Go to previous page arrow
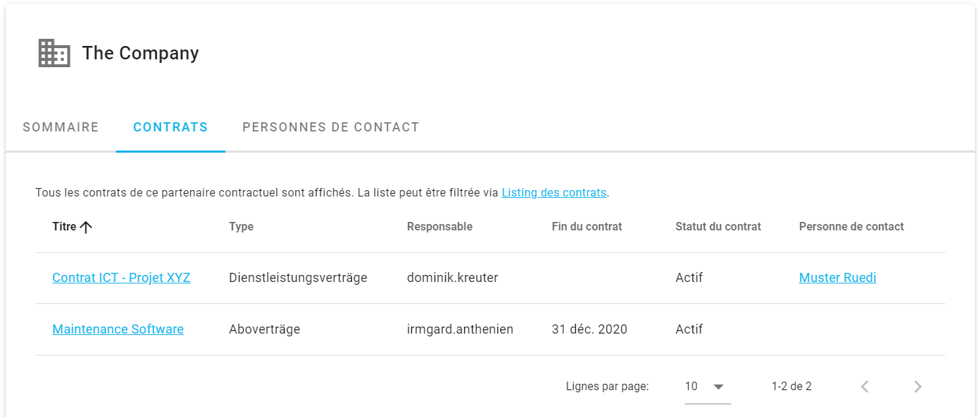Image resolution: width=980 pixels, height=417 pixels. pyautogui.click(x=865, y=387)
